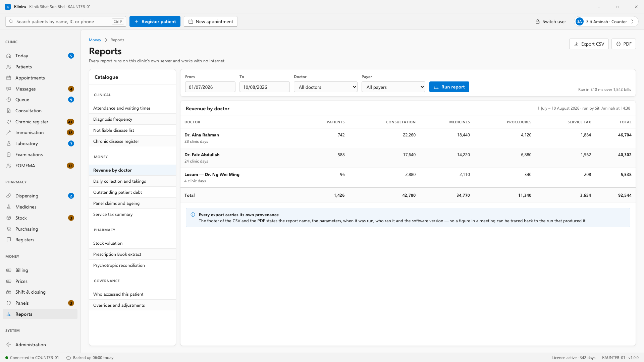Viewport: 644px width, 362px height.
Task: Click the Klinira app logo
Action: pyautogui.click(x=8, y=7)
